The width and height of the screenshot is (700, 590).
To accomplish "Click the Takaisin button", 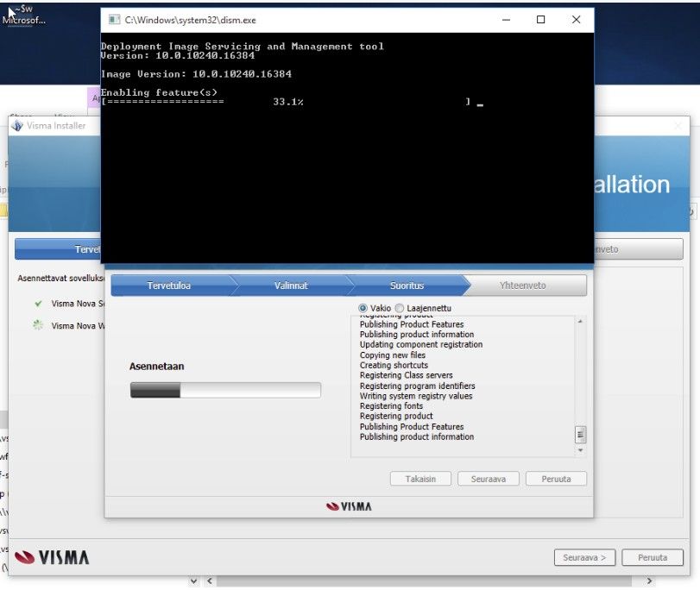I will tap(420, 479).
